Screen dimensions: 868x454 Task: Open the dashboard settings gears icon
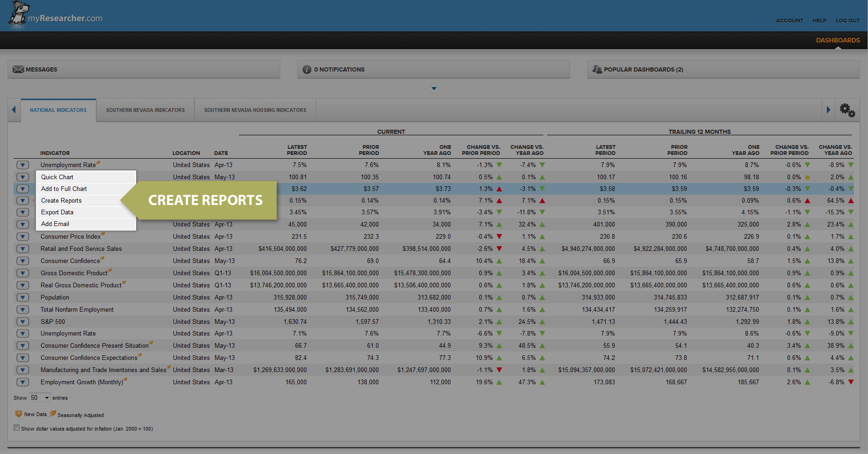847,110
